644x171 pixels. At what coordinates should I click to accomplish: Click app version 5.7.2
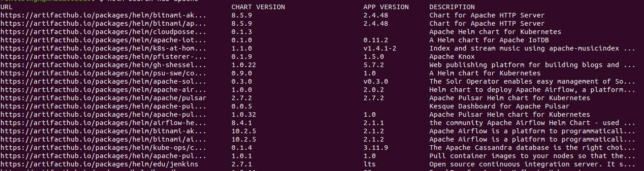pos(374,65)
